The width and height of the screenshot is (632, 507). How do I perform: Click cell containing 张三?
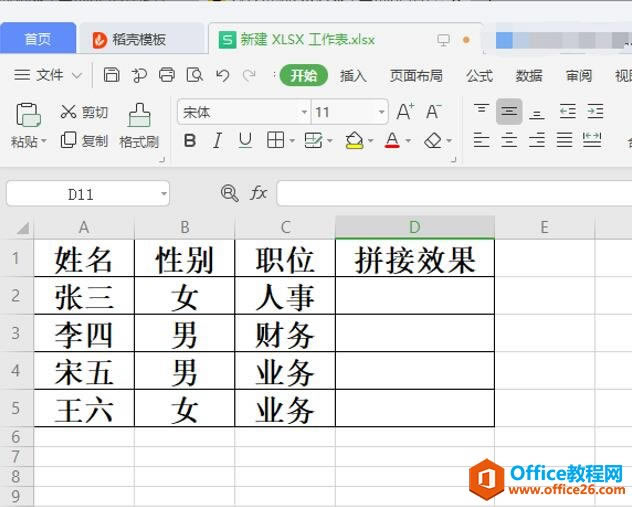pyautogui.click(x=84, y=295)
